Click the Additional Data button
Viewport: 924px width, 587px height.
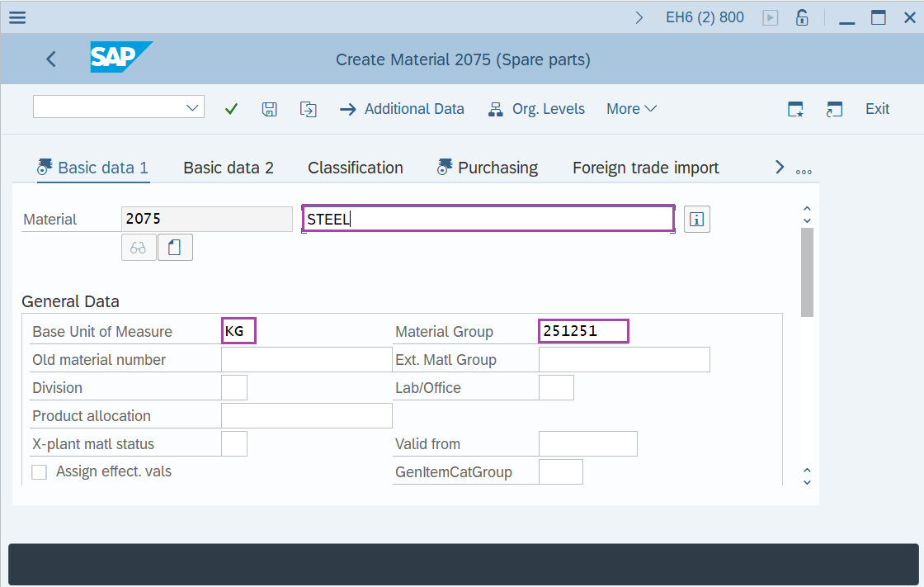pyautogui.click(x=402, y=109)
